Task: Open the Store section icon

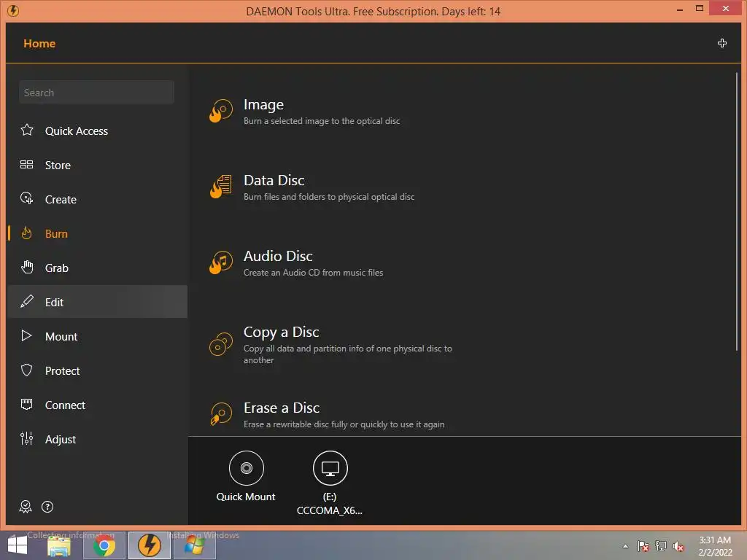Action: coord(27,165)
